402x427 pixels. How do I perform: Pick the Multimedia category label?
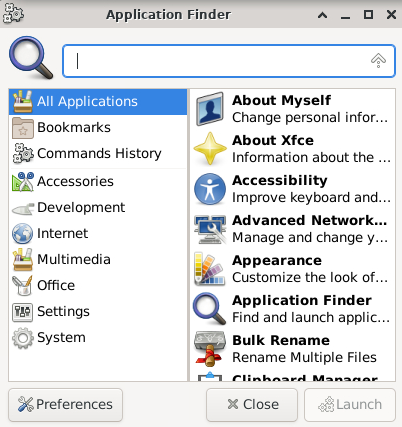pos(74,259)
